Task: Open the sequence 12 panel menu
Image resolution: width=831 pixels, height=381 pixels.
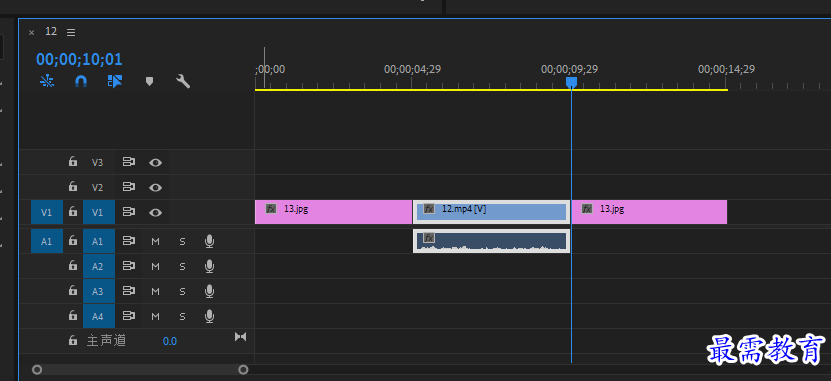Action: pyautogui.click(x=71, y=32)
